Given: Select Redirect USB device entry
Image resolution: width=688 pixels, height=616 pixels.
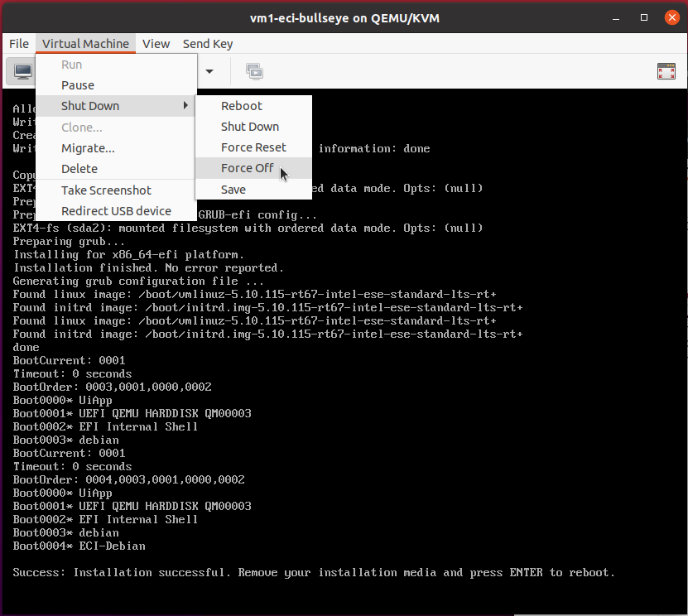Looking at the screenshot, I should tap(116, 211).
